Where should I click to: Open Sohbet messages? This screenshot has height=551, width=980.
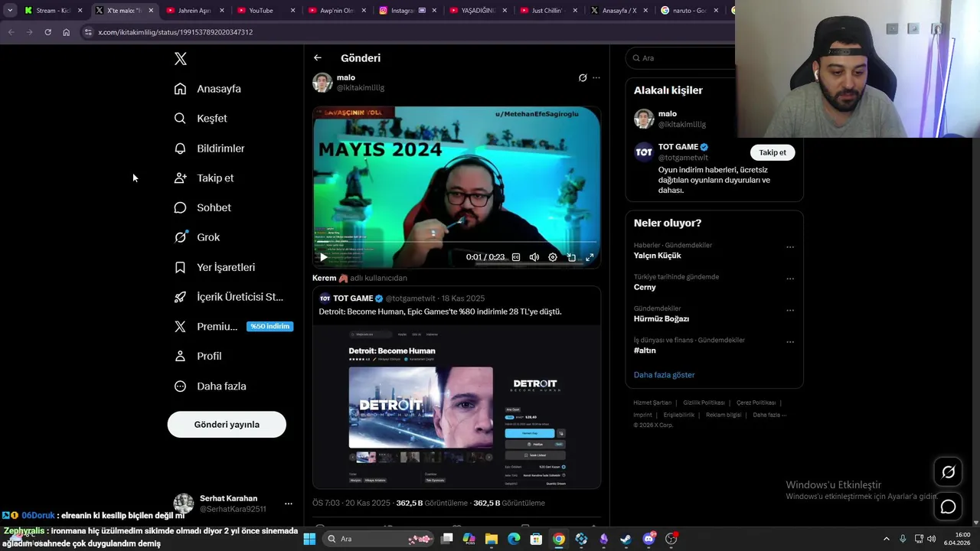click(202, 207)
